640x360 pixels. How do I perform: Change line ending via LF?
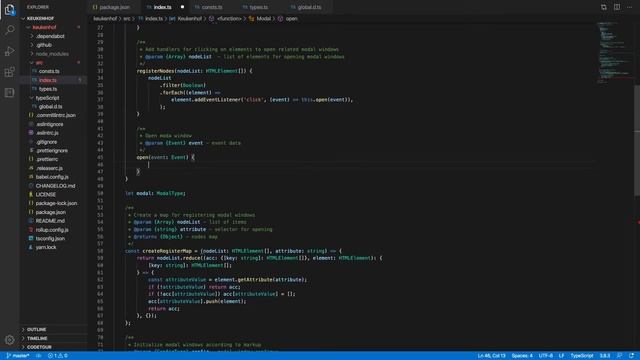561,356
